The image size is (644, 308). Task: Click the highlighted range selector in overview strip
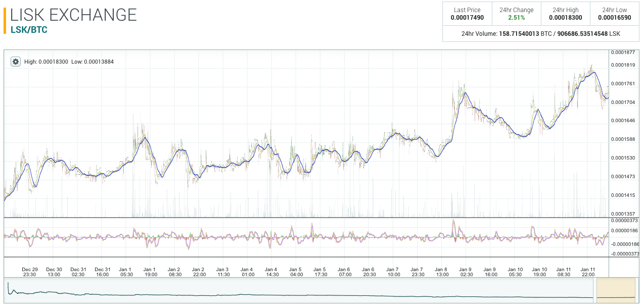pos(616,290)
